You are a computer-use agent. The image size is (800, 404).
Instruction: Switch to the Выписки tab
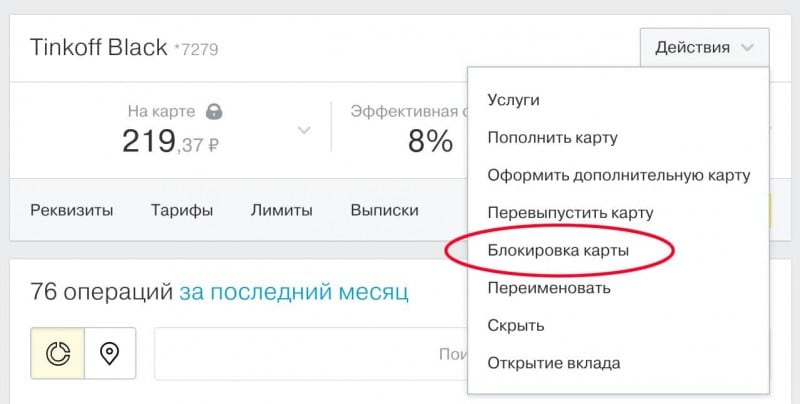[385, 210]
